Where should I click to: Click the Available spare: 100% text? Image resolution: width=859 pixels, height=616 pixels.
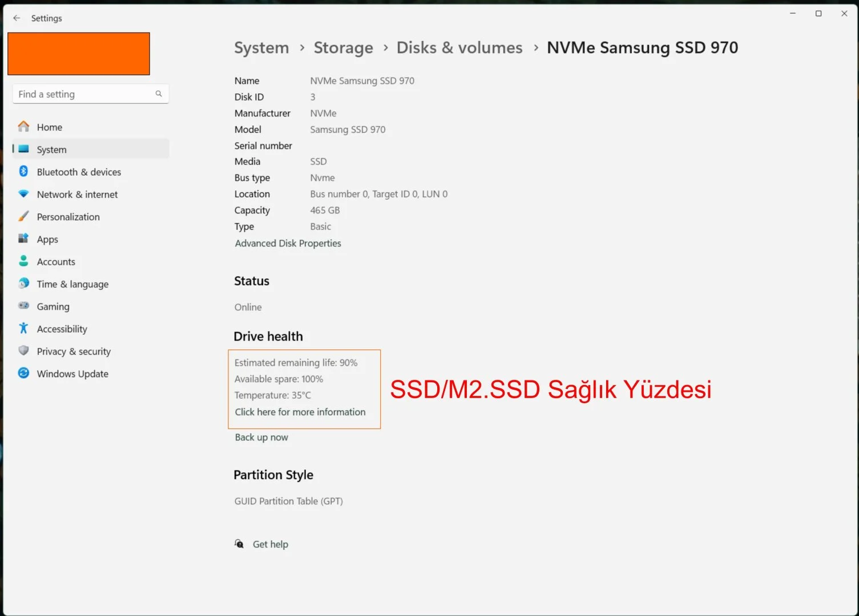279,379
